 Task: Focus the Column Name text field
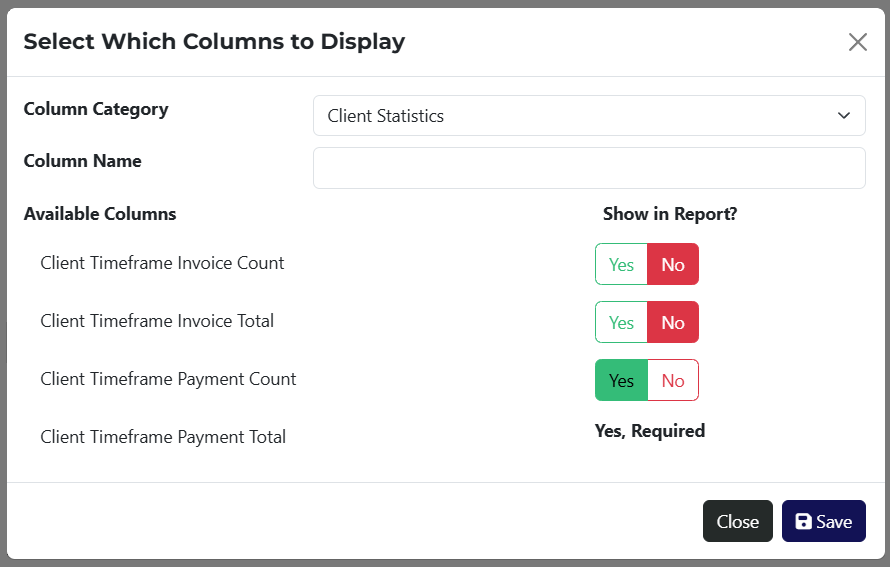click(588, 168)
